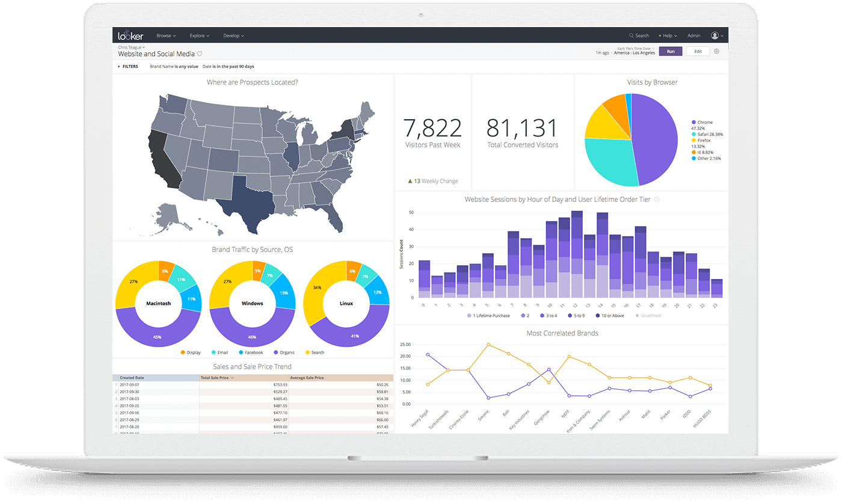Toggle Undefined legend entry
Image resolution: width=842 pixels, height=504 pixels.
(x=648, y=316)
